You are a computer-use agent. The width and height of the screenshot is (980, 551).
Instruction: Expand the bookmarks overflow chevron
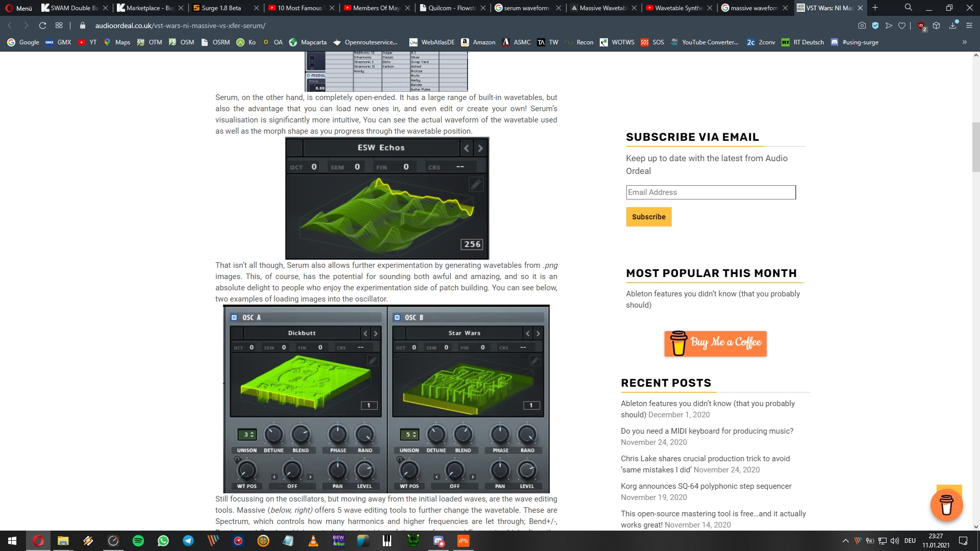pos(964,42)
